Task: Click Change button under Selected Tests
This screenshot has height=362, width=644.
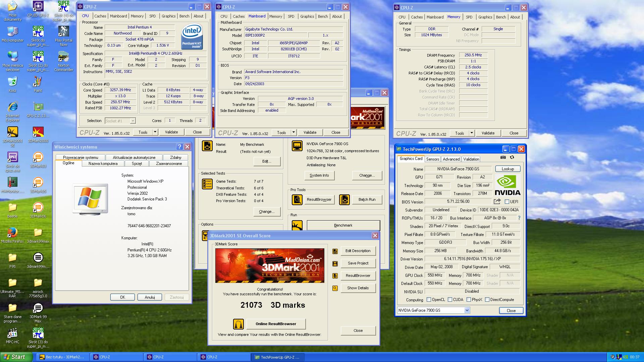Action: 267,212
